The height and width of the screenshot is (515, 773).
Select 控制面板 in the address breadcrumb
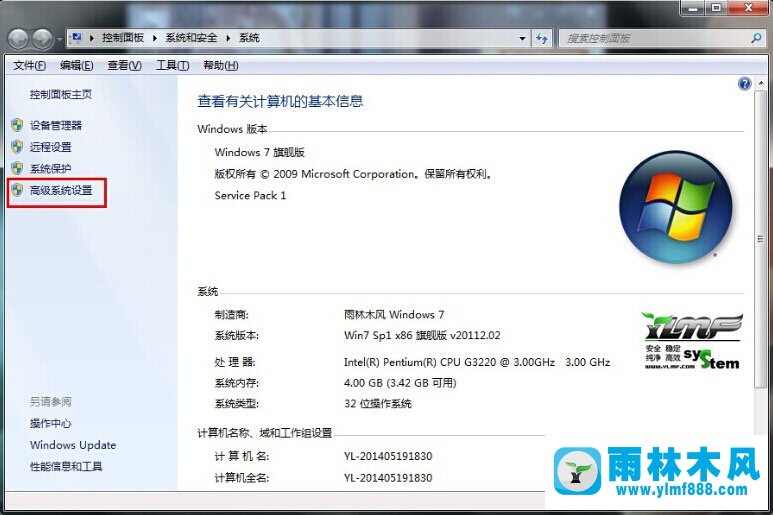[123, 38]
